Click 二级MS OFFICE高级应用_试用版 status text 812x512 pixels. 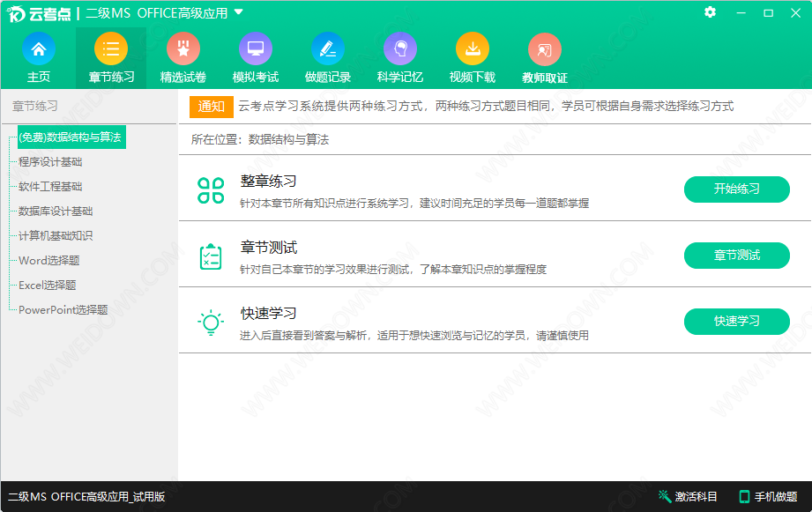click(86, 496)
